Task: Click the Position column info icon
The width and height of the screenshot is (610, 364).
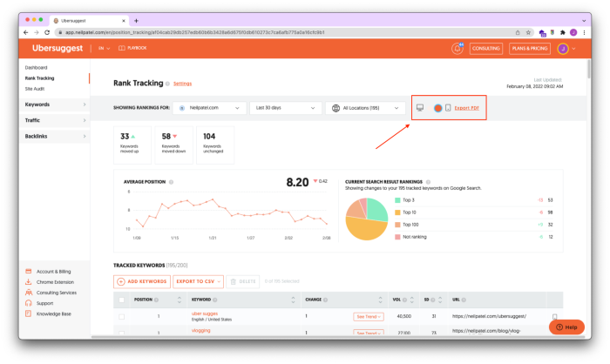Action: click(x=156, y=300)
